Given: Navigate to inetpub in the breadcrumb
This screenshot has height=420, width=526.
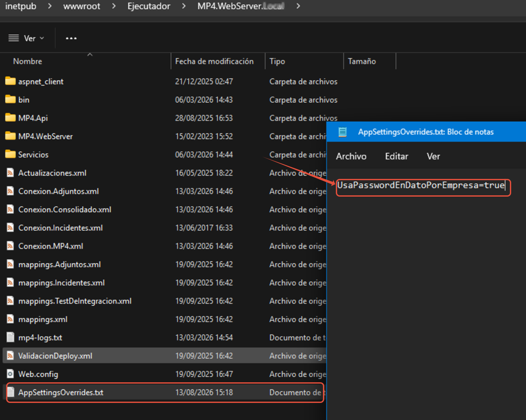Looking at the screenshot, I should click(x=21, y=6).
